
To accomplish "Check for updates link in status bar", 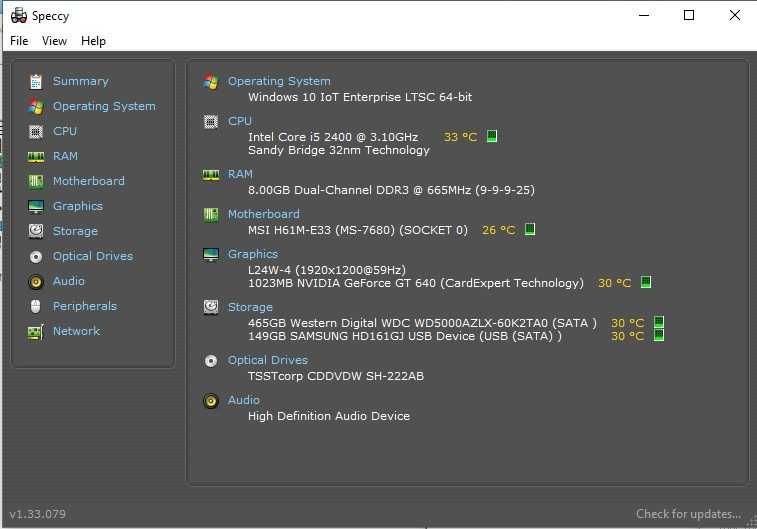I will pos(688,514).
